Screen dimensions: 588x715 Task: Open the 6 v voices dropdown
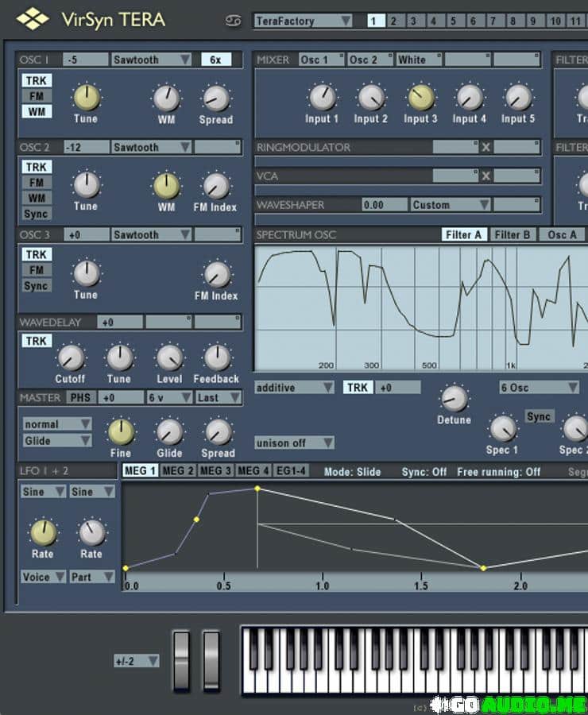[169, 398]
